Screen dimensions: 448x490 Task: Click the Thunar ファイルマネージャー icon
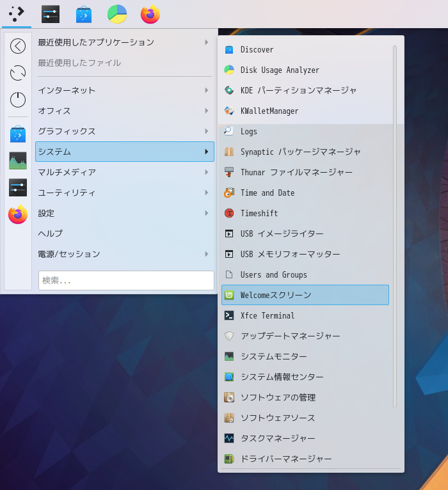point(229,172)
